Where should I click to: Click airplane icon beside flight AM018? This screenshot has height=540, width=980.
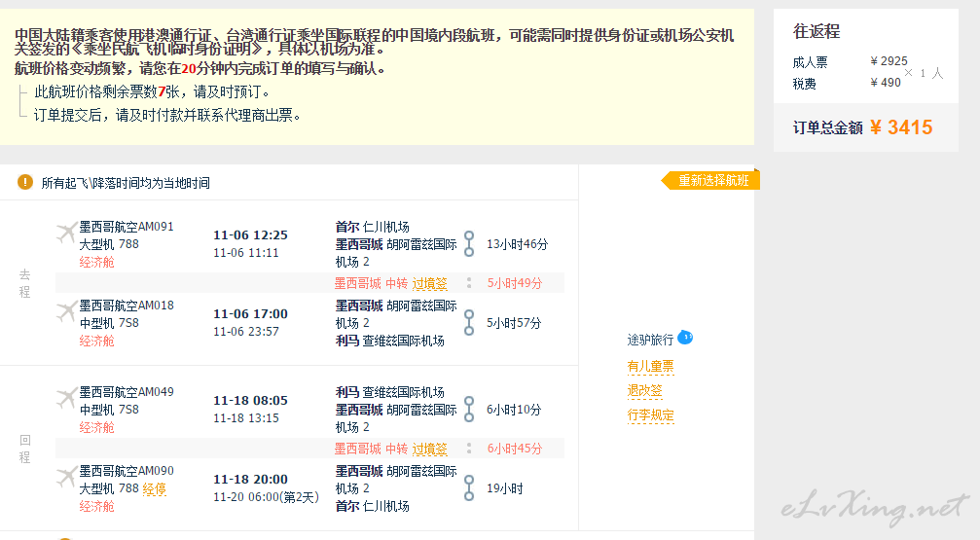(65, 311)
